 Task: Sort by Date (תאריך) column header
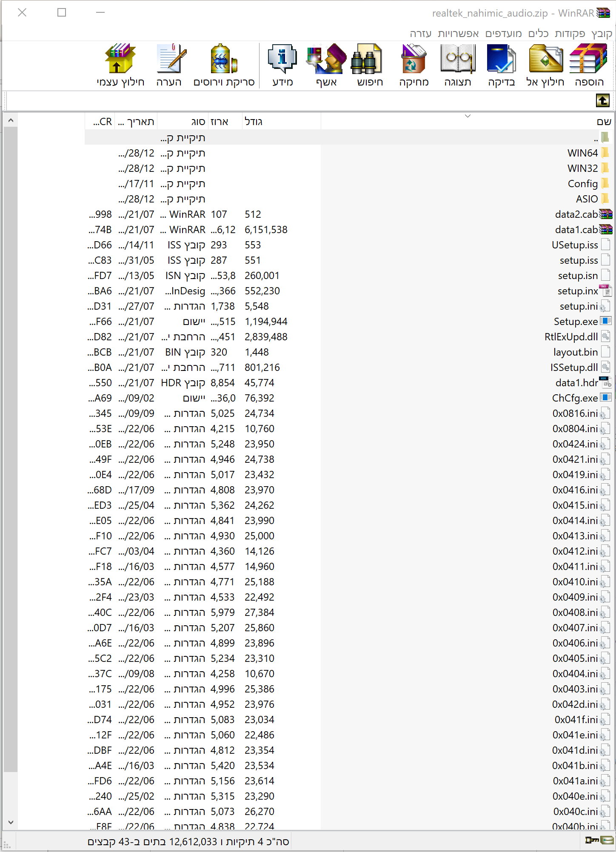(136, 121)
